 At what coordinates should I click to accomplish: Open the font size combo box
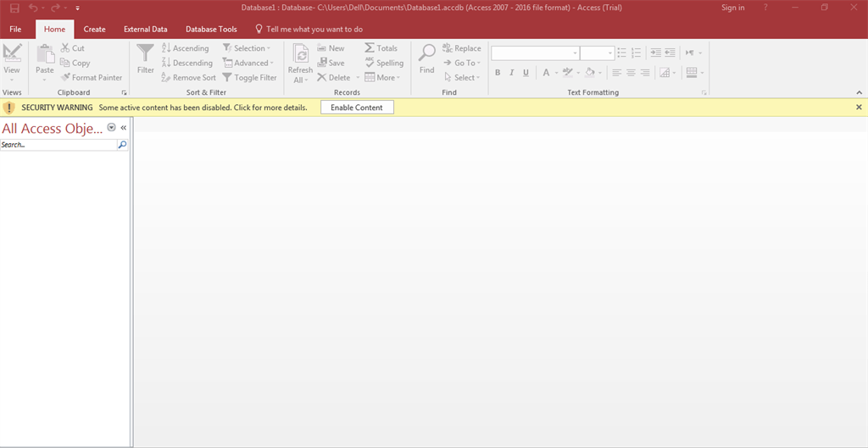point(598,53)
